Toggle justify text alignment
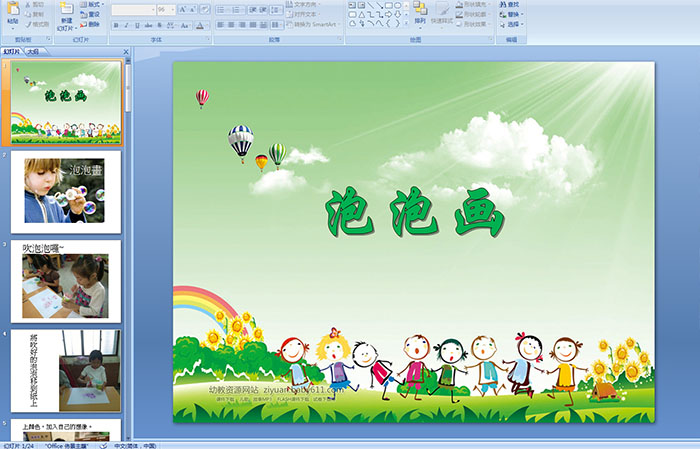The height and width of the screenshot is (449, 700). [x=253, y=25]
